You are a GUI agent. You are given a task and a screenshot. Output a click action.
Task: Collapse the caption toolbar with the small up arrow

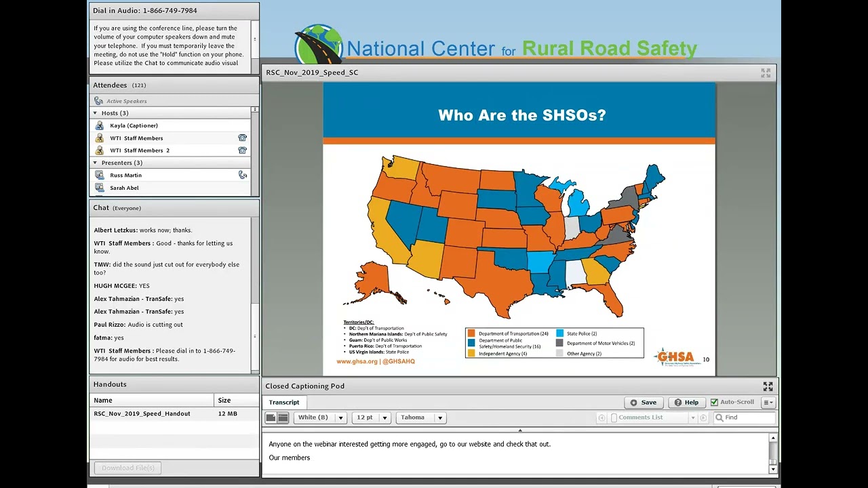520,430
